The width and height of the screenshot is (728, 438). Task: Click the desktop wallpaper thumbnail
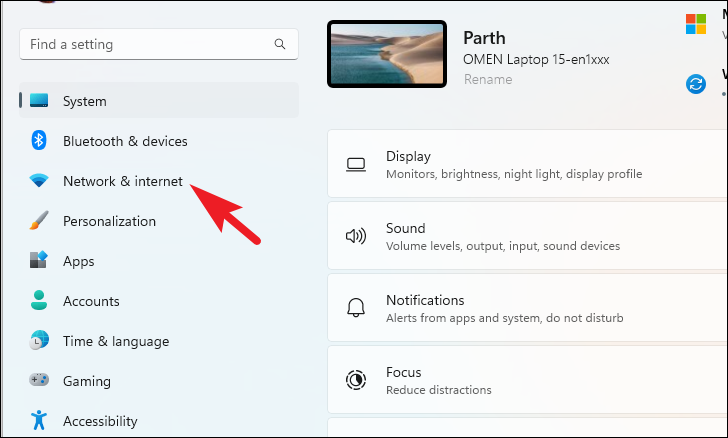(x=387, y=54)
